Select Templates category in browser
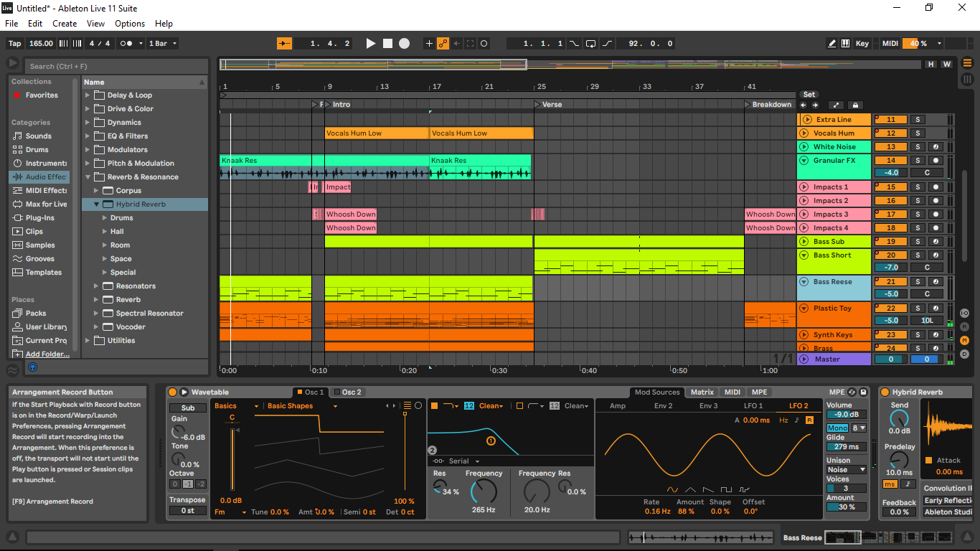The image size is (980, 551). coord(44,273)
